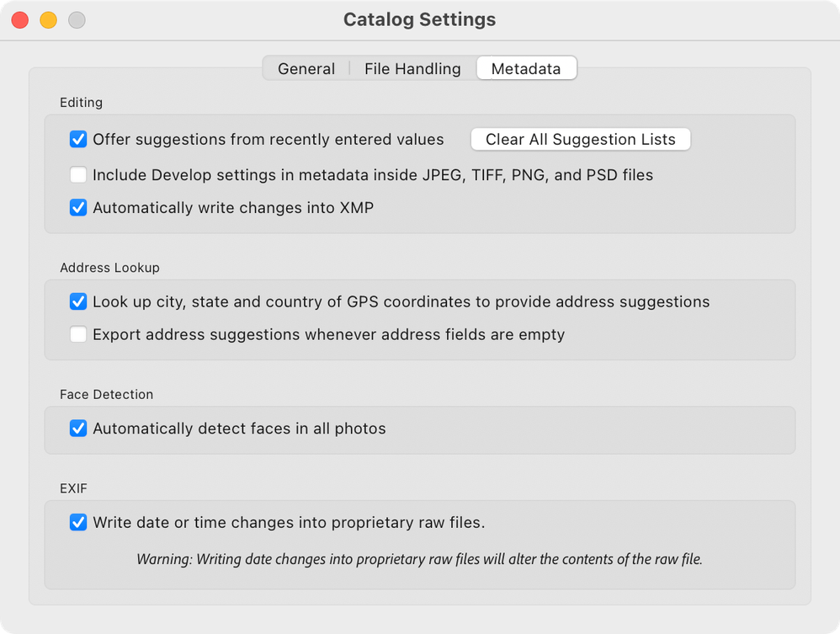Uncheck Automatically write changes into XMP
The height and width of the screenshot is (634, 840).
[x=78, y=207]
